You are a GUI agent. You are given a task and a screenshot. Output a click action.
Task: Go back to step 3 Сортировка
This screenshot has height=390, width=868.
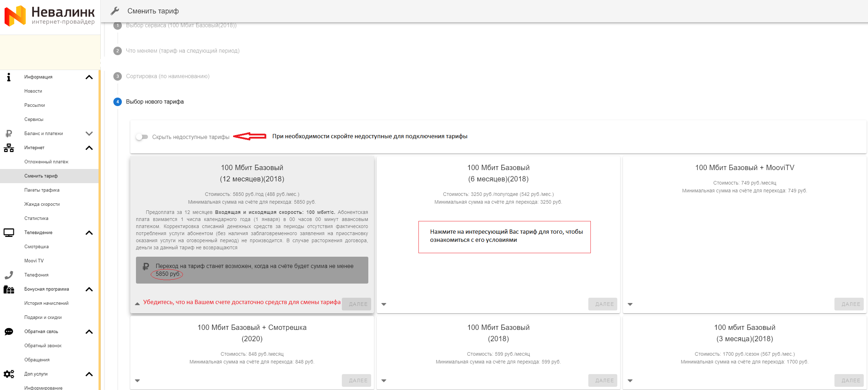[167, 76]
